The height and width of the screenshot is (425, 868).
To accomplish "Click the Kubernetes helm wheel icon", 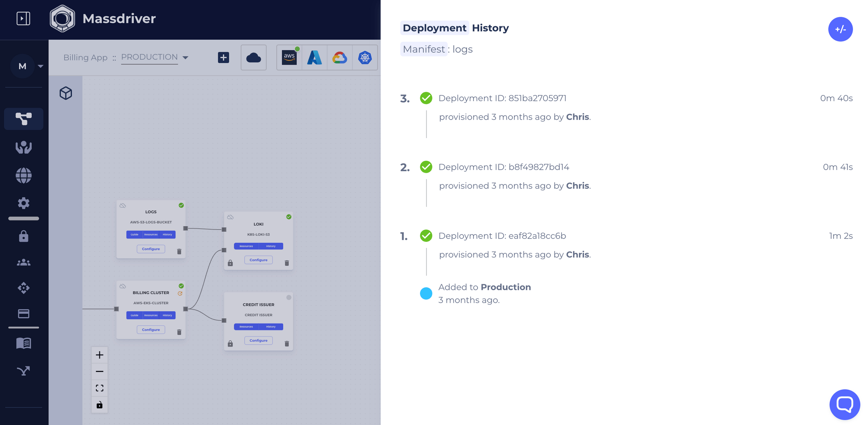I will click(365, 58).
